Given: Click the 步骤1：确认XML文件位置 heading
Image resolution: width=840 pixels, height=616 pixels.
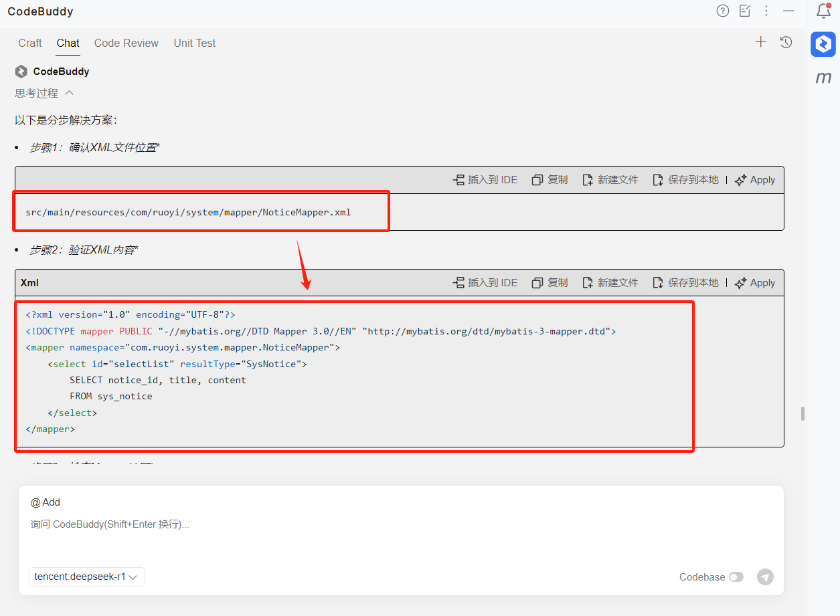Looking at the screenshot, I should [x=94, y=147].
